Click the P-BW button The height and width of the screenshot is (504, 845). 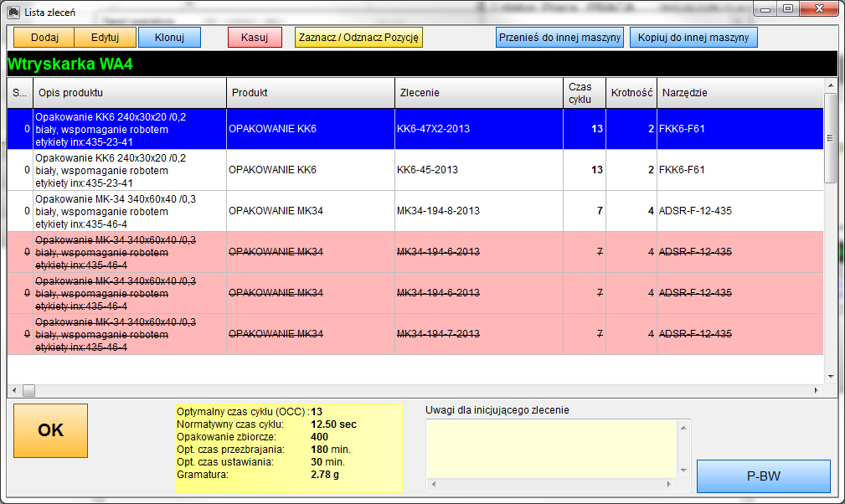click(x=764, y=476)
